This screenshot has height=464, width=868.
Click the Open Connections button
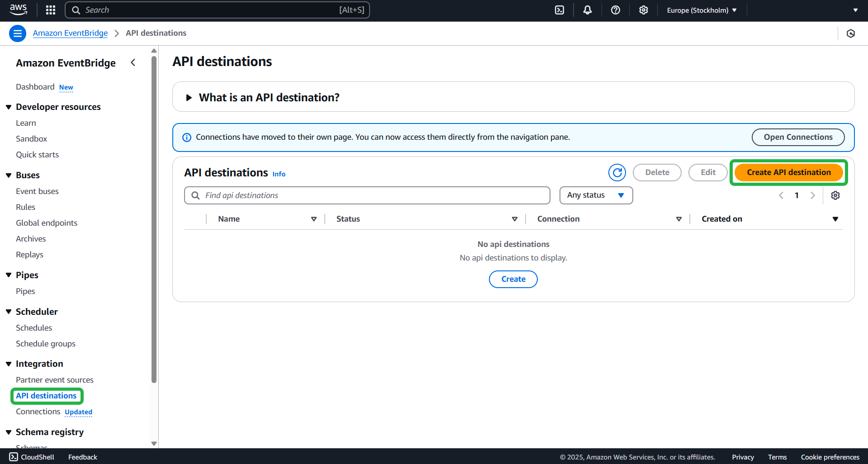click(798, 137)
